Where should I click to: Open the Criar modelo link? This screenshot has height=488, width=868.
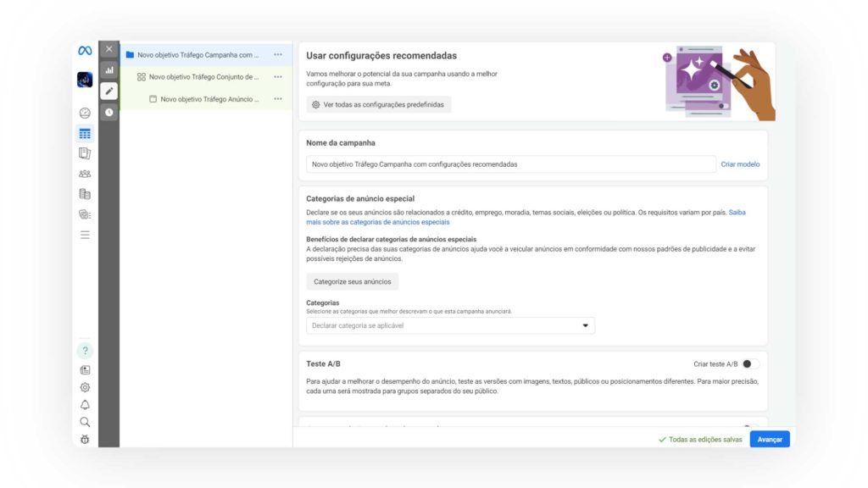coord(740,164)
